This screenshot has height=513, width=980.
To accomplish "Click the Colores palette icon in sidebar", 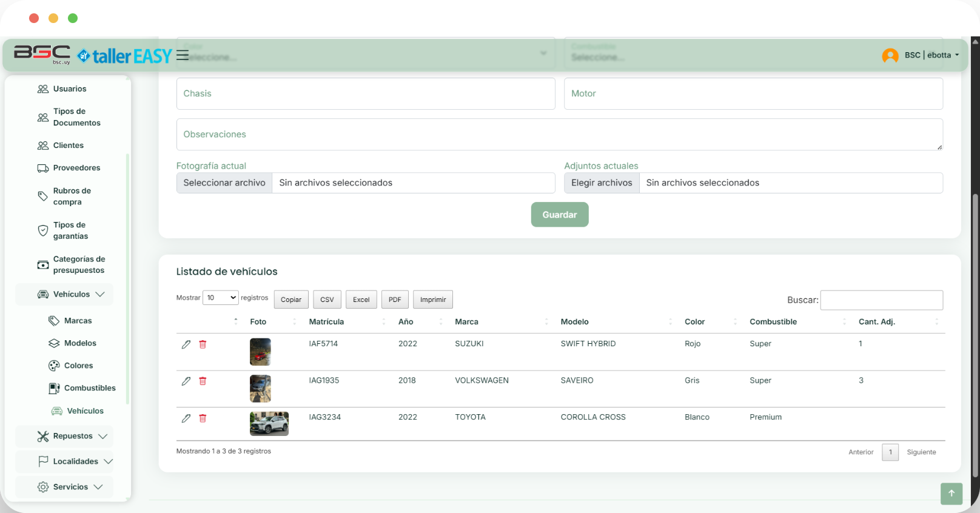I will click(54, 366).
